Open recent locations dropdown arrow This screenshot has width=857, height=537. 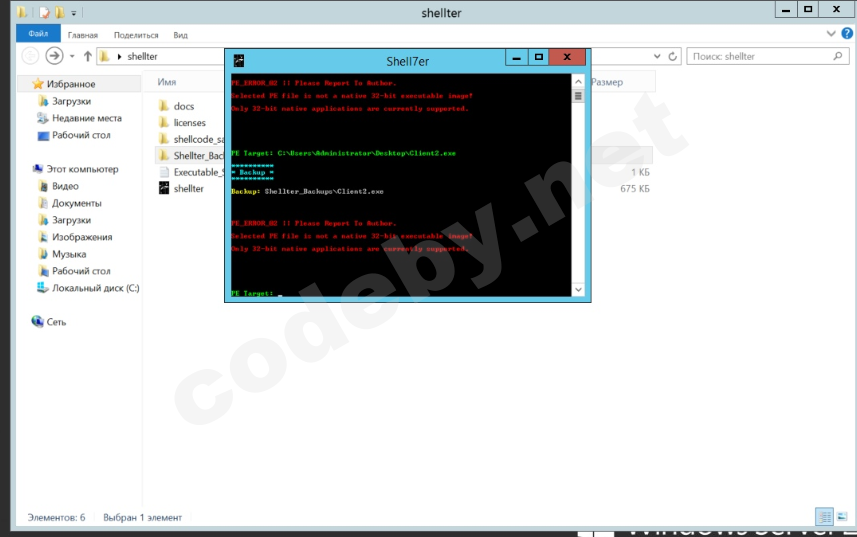72,56
